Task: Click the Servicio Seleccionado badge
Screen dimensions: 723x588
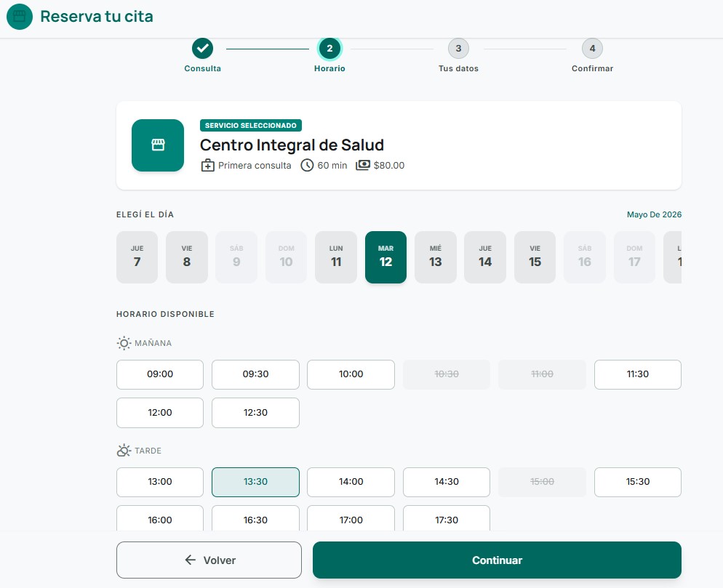Action: tap(251, 125)
